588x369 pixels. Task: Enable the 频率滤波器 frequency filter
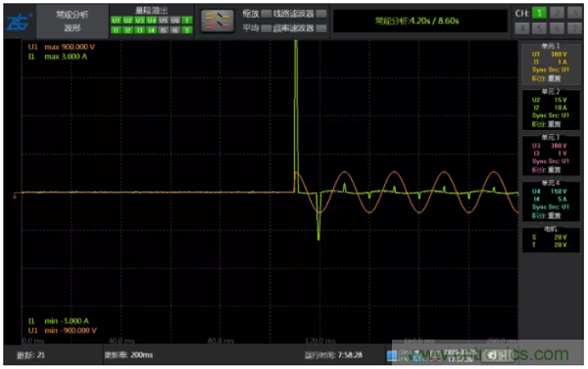point(321,28)
